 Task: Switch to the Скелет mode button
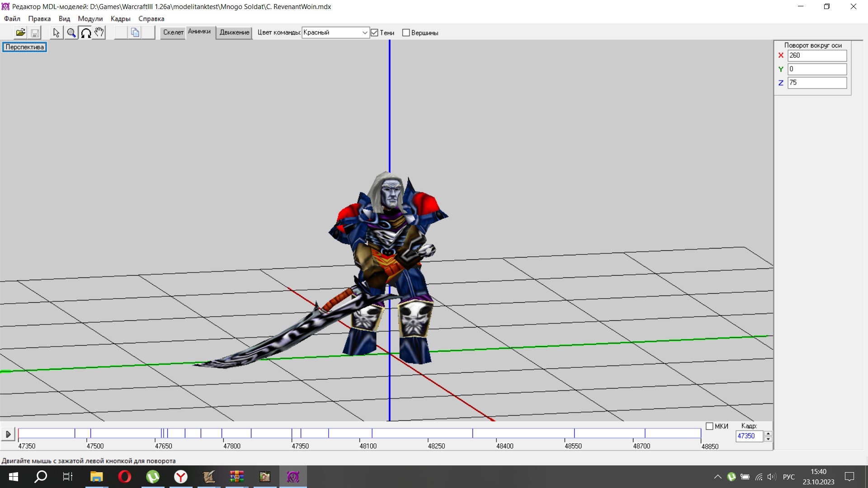point(173,33)
